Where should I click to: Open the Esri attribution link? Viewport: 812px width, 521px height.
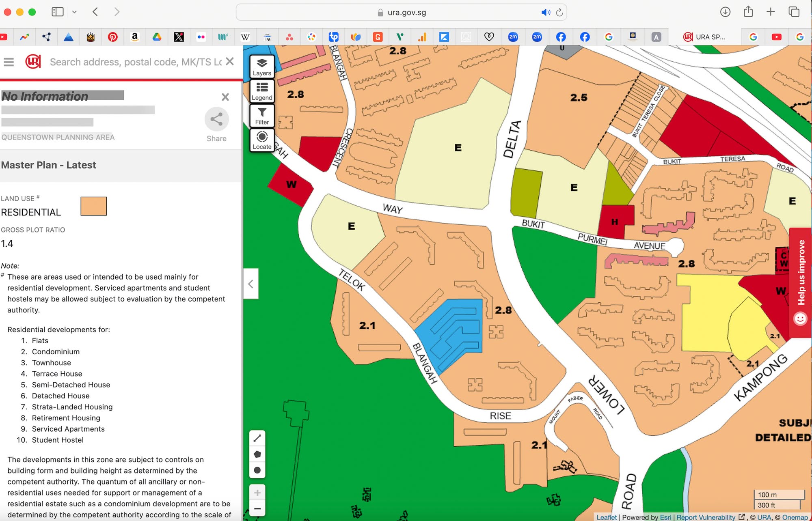point(665,517)
